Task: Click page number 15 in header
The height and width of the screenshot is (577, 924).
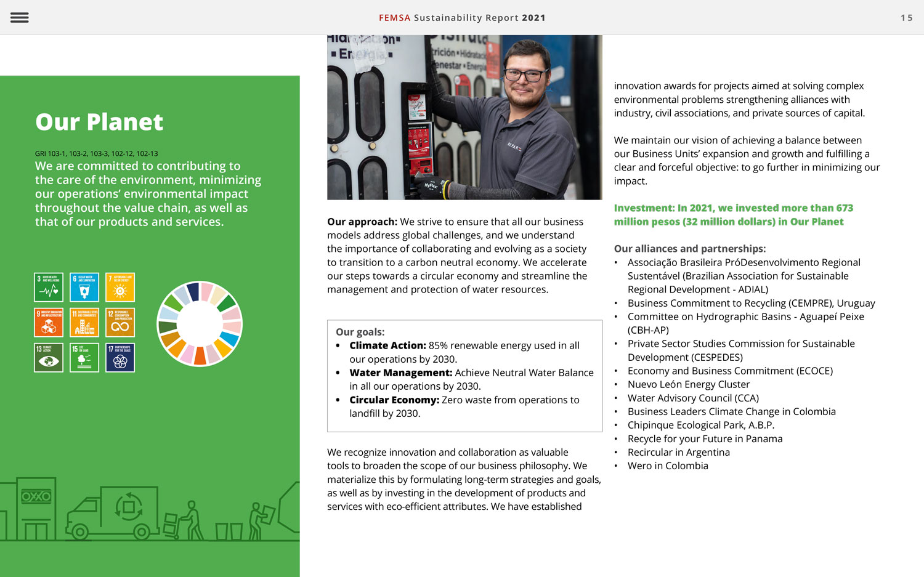Action: point(906,18)
